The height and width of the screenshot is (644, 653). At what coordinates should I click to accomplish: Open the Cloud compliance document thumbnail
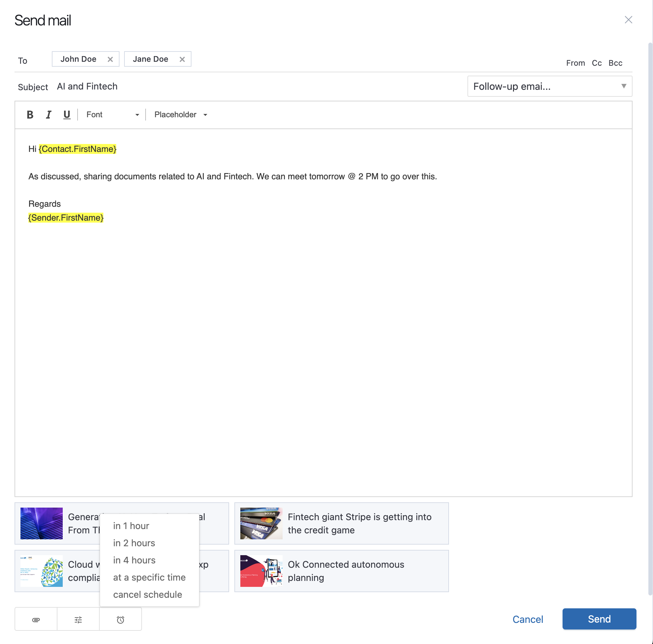(42, 571)
